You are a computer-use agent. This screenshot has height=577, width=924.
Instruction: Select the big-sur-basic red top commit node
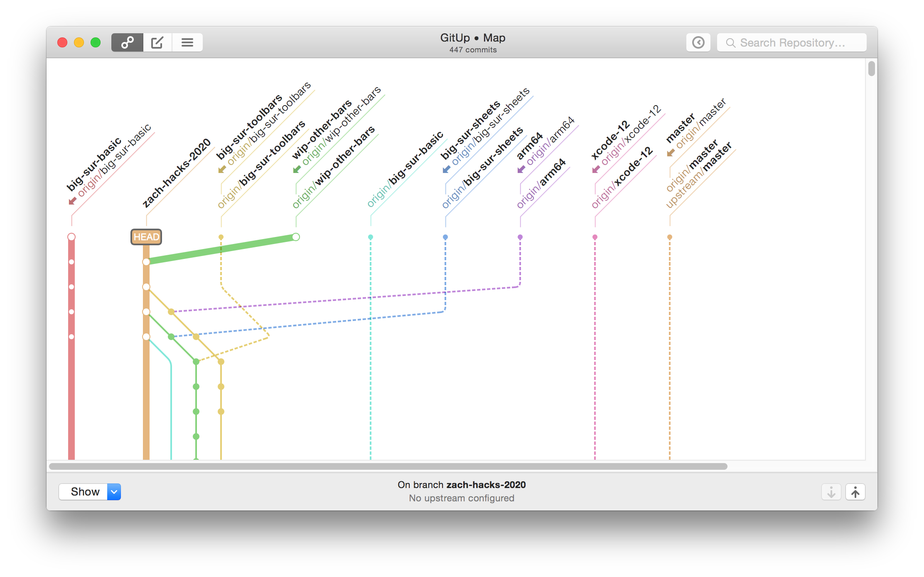pyautogui.click(x=71, y=237)
